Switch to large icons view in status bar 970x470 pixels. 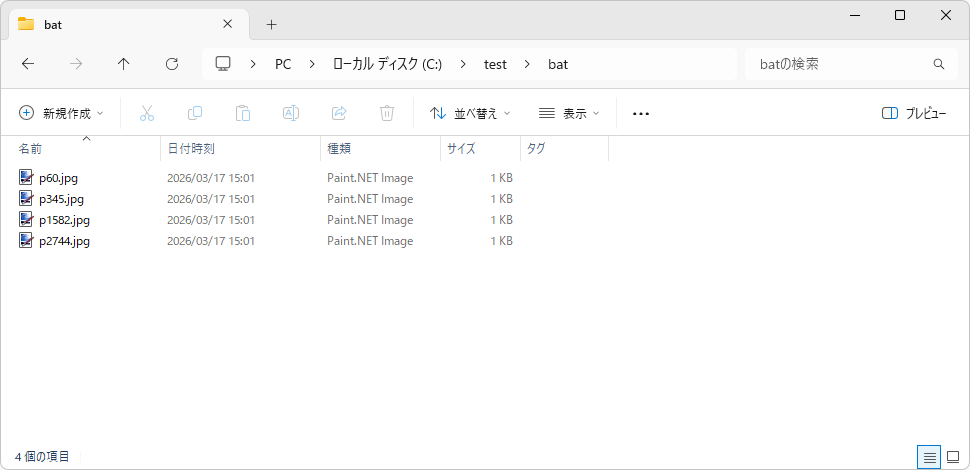953,458
